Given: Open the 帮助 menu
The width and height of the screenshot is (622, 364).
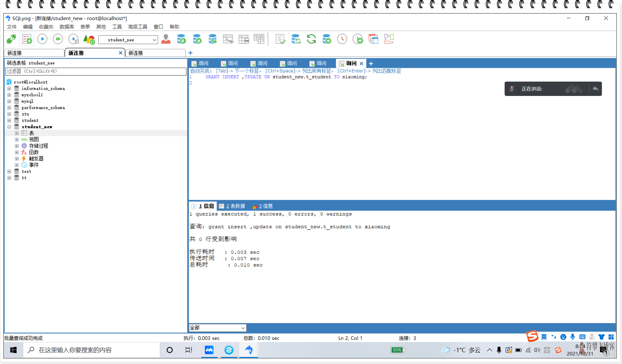Looking at the screenshot, I should click(174, 27).
